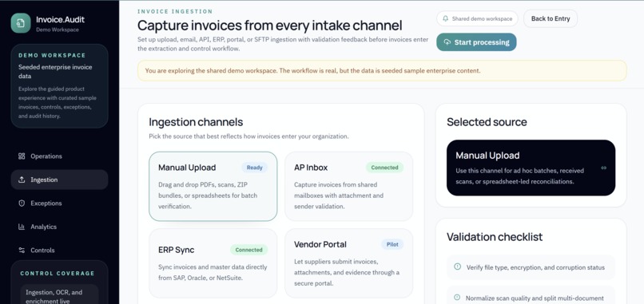Select the Manual Upload channel card
The width and height of the screenshot is (644, 304).
(213, 186)
